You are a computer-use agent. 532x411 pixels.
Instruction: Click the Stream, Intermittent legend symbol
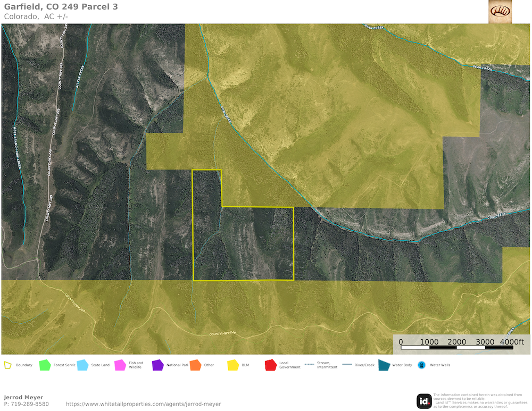[x=309, y=365]
